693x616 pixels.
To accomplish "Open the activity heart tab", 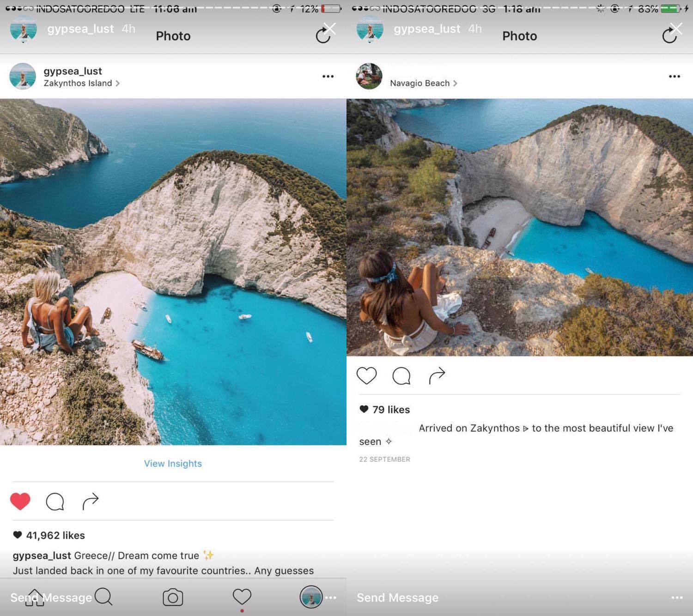I will (242, 597).
